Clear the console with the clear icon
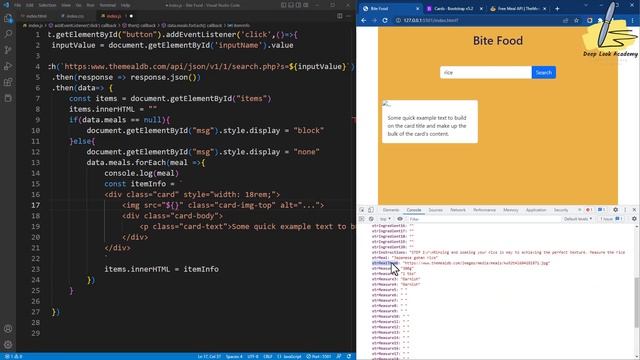The height and width of the screenshot is (360, 640). tap(371, 219)
